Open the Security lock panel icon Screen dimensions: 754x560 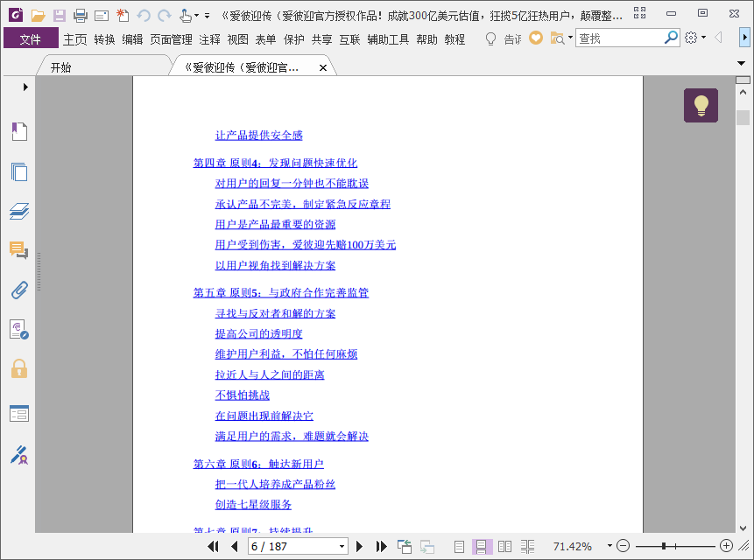tap(19, 368)
